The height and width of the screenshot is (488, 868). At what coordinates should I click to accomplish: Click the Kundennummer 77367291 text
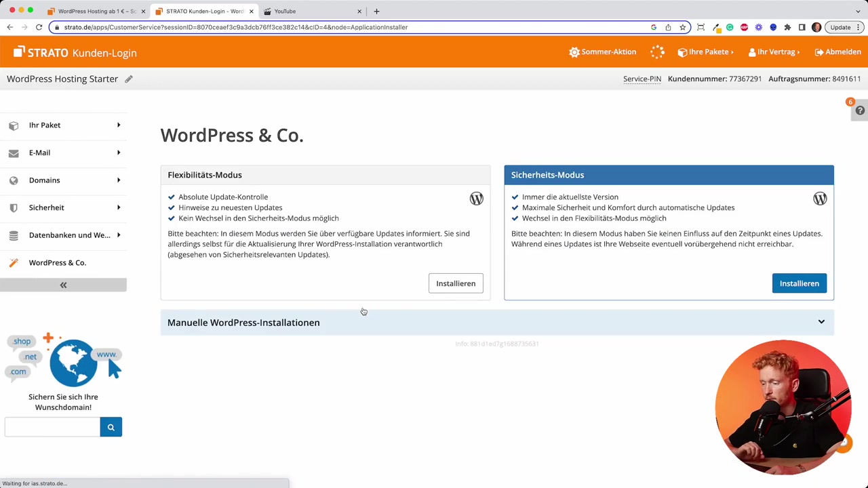click(715, 79)
